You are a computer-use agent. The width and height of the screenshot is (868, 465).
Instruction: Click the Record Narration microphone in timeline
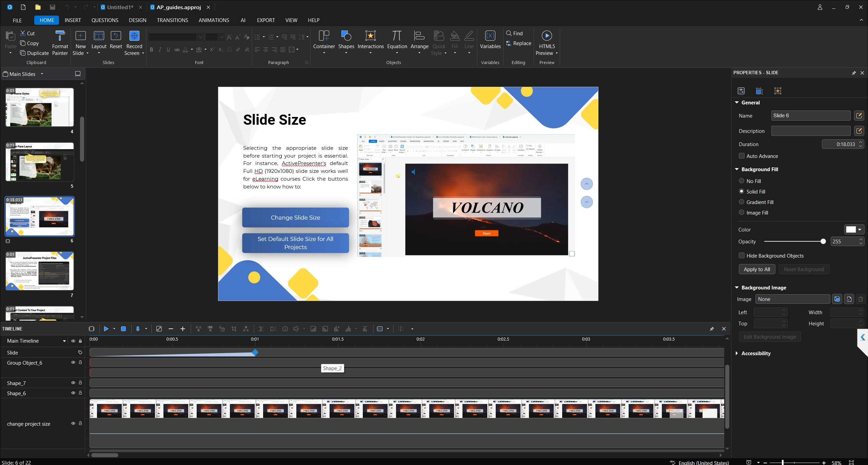[138, 328]
